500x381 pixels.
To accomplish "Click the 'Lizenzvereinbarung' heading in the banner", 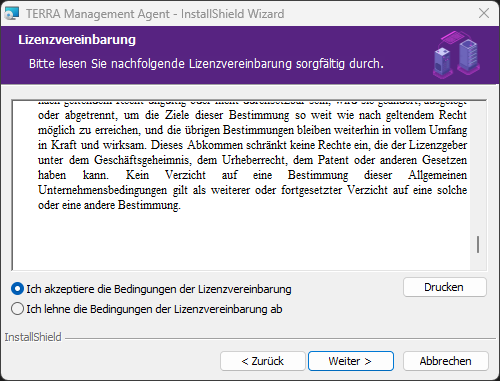I will (77, 40).
